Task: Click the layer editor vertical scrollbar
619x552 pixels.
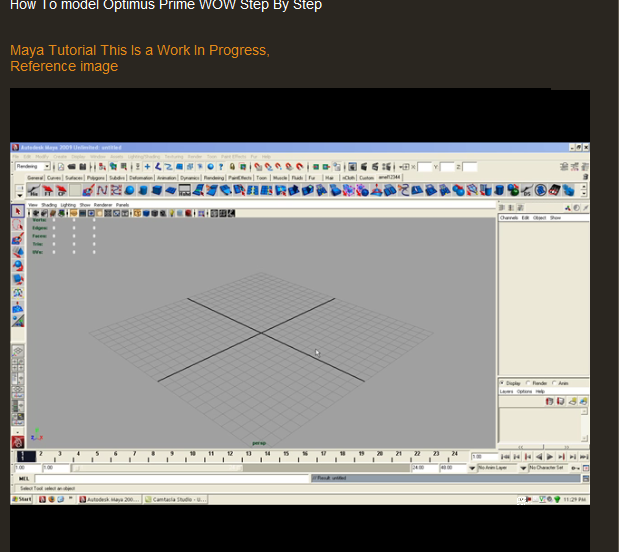Action: click(x=584, y=425)
